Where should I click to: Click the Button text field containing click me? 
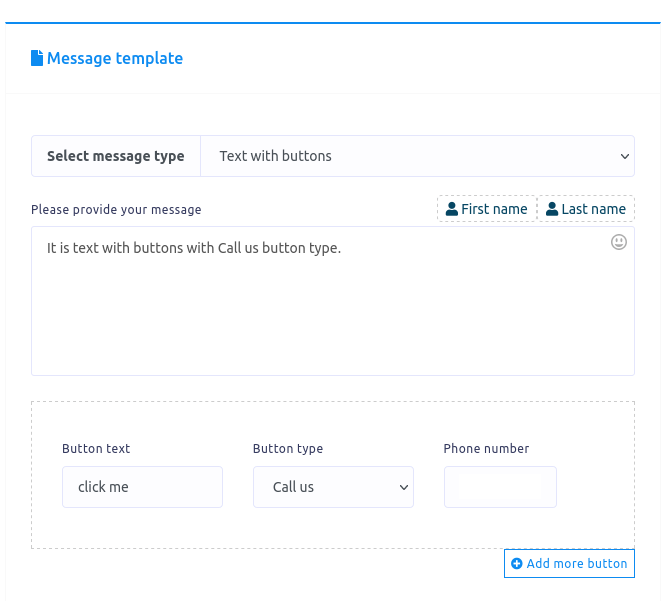(142, 487)
